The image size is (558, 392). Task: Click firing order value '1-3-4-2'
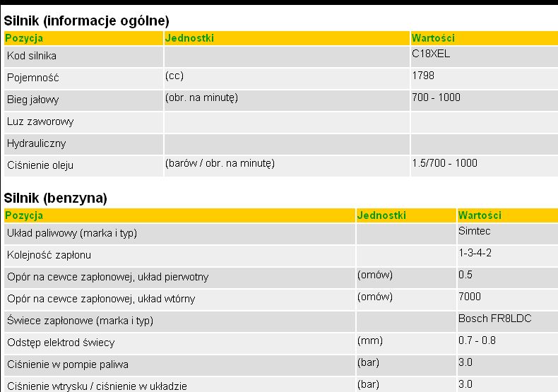click(x=475, y=253)
